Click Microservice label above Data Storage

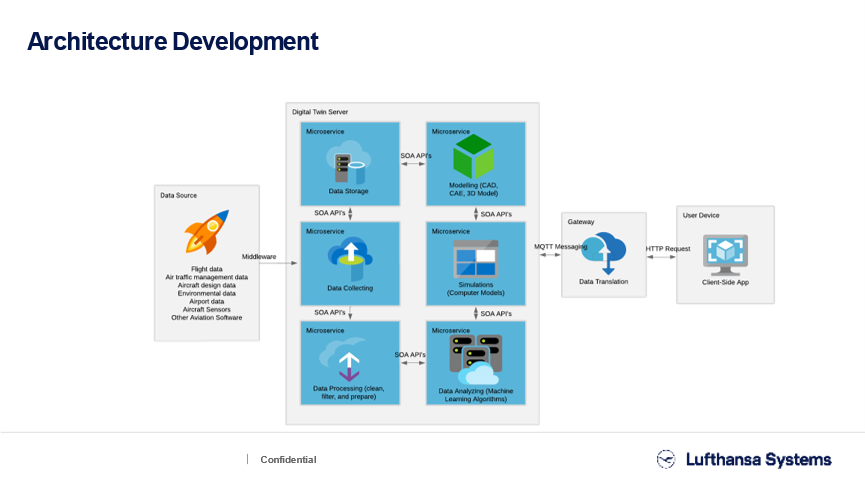tap(325, 132)
